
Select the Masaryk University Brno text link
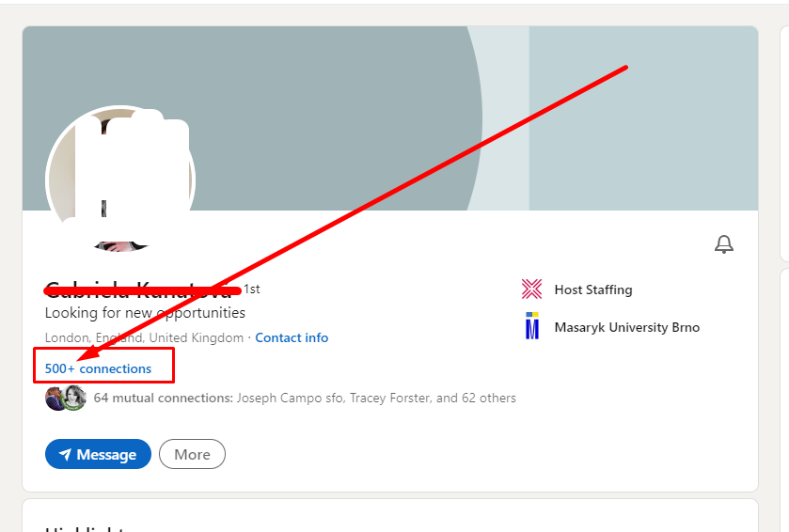coord(626,327)
